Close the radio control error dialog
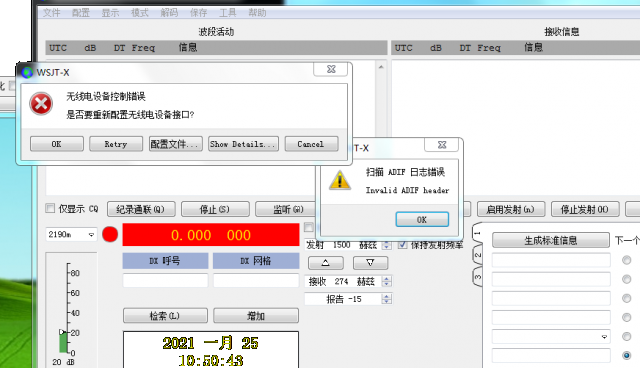 331,69
